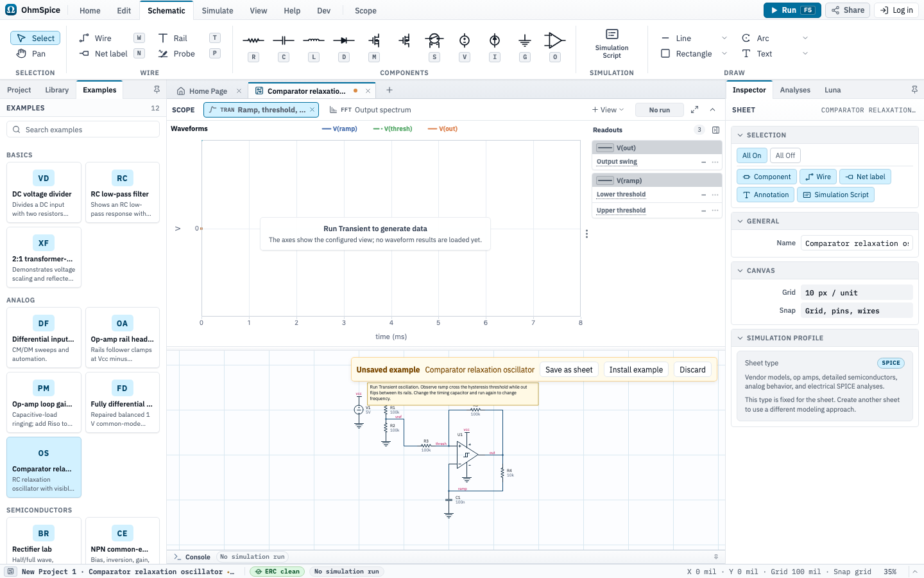
Task: Open the FFT Output spectrum tab
Action: click(x=370, y=110)
